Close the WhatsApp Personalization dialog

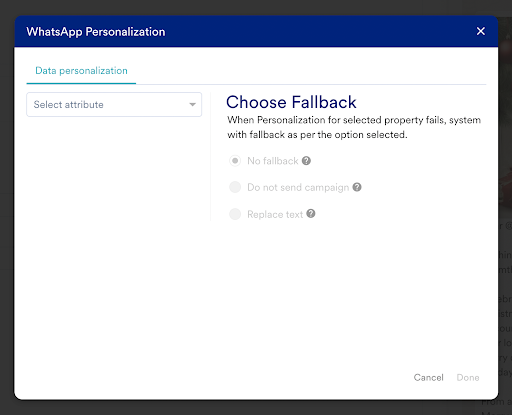[x=481, y=31]
